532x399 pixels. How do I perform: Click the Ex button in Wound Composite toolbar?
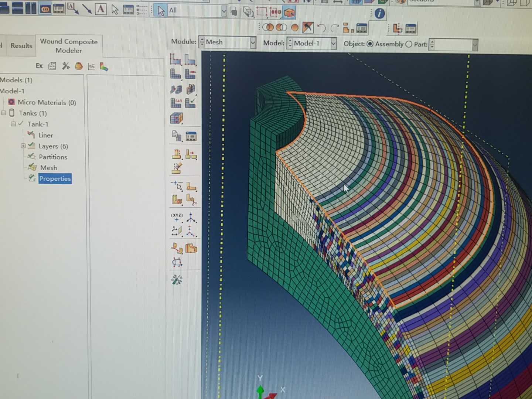pos(40,66)
